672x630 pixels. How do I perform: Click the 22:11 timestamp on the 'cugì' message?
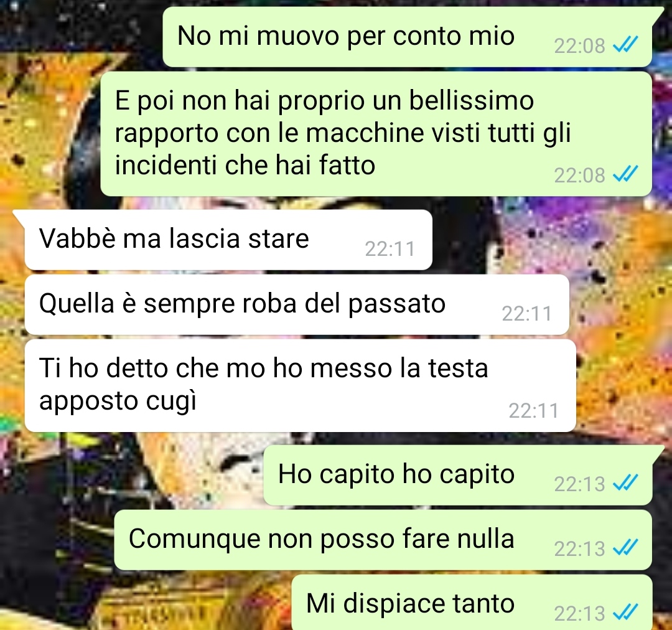pyautogui.click(x=534, y=411)
